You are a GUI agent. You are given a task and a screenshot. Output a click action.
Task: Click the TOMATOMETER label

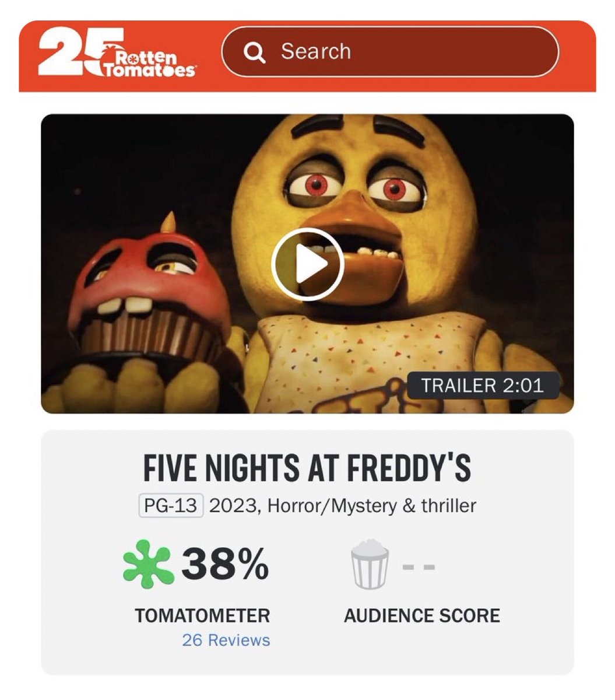click(202, 615)
